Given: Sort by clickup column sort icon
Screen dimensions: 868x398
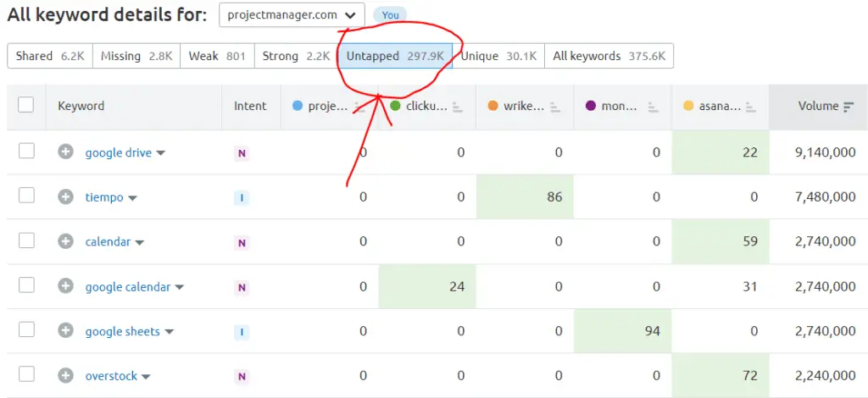Looking at the screenshot, I should pos(457,107).
